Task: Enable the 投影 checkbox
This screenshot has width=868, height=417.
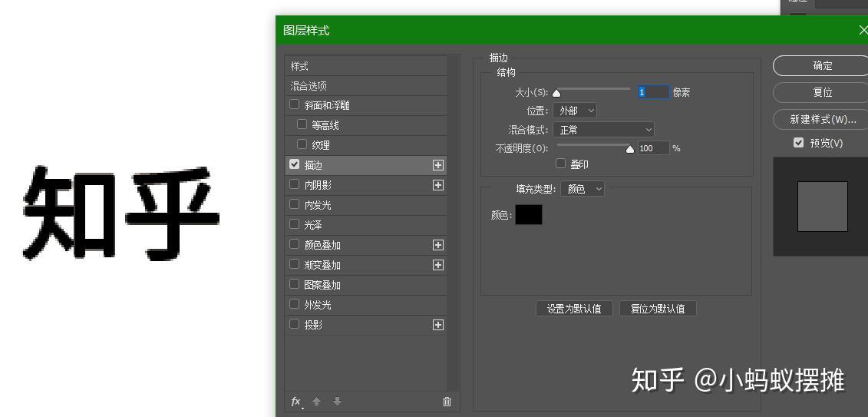Action: pyautogui.click(x=295, y=324)
